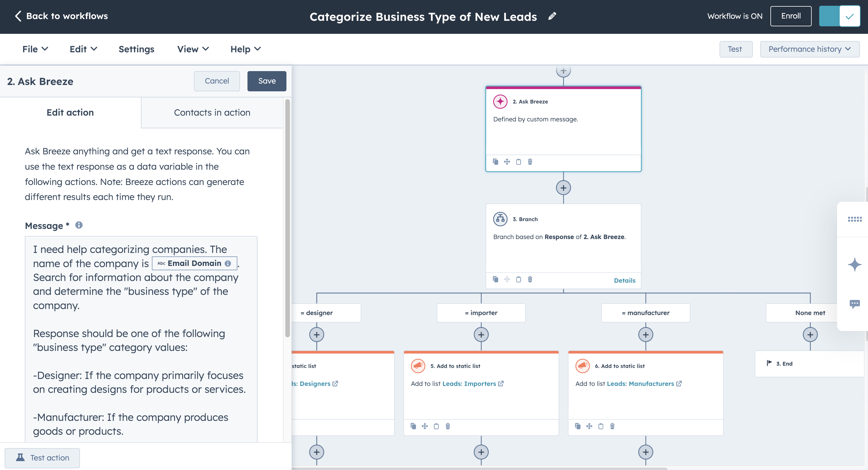
Task: Click the move icon on the Ask Breeze card
Action: click(x=507, y=162)
